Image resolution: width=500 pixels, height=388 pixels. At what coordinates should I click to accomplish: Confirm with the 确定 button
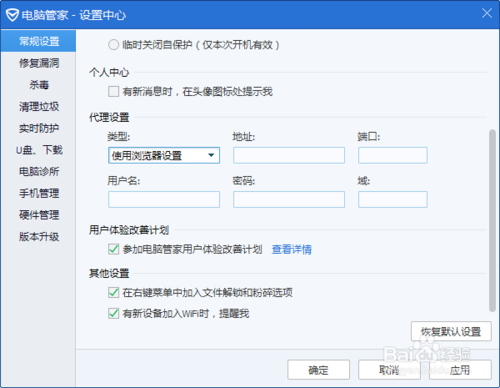point(318,370)
